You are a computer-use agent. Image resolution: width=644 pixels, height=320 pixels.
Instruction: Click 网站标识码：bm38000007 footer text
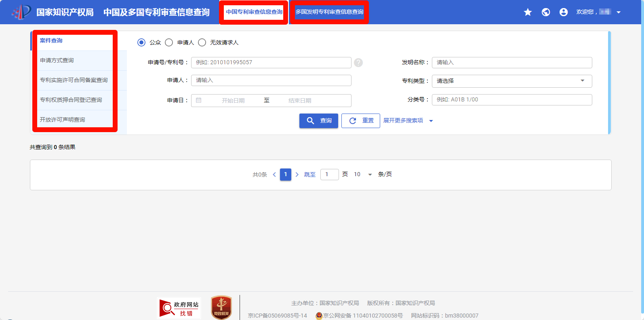(x=445, y=316)
